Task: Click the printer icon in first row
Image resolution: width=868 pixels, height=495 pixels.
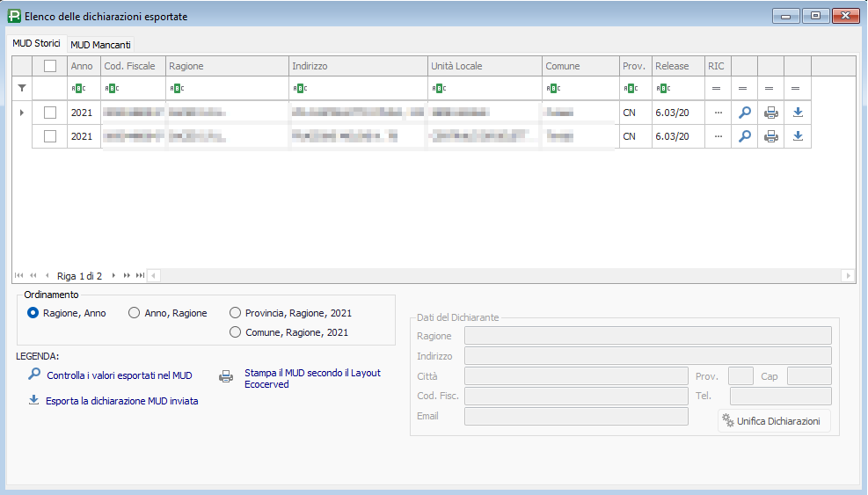Action: 770,113
